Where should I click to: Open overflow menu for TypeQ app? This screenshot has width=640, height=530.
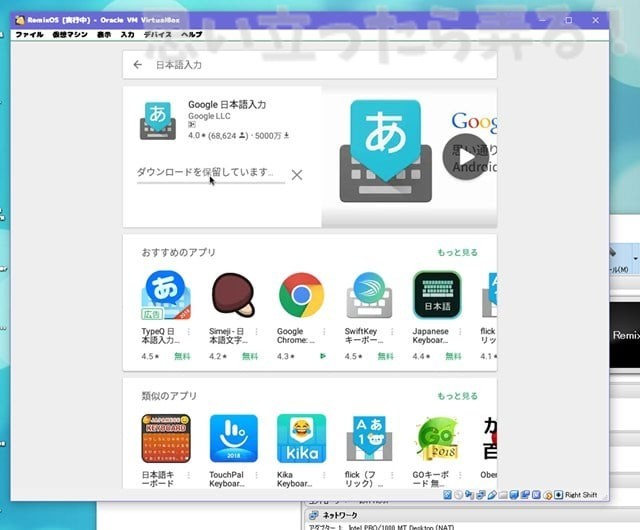189,331
